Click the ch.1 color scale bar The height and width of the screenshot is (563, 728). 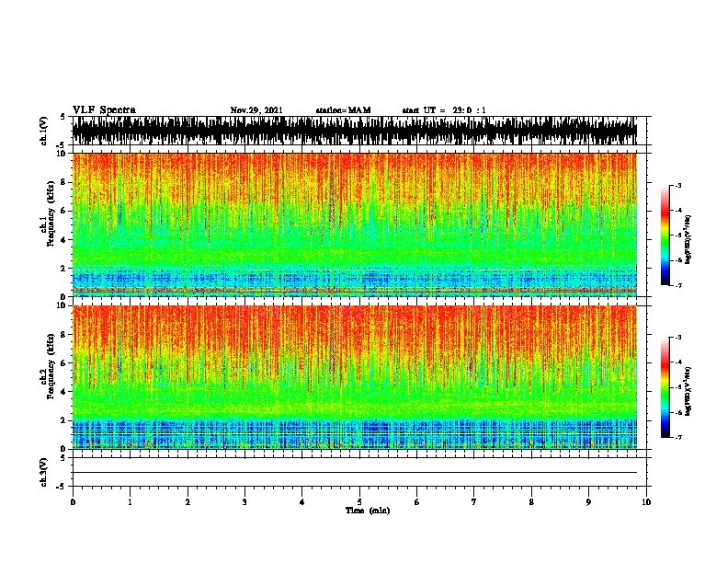coord(665,236)
